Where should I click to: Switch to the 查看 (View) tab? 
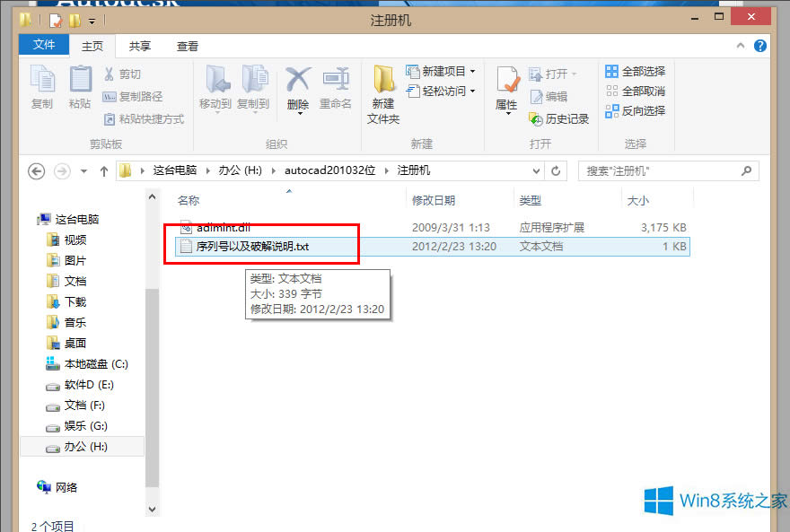click(x=187, y=45)
